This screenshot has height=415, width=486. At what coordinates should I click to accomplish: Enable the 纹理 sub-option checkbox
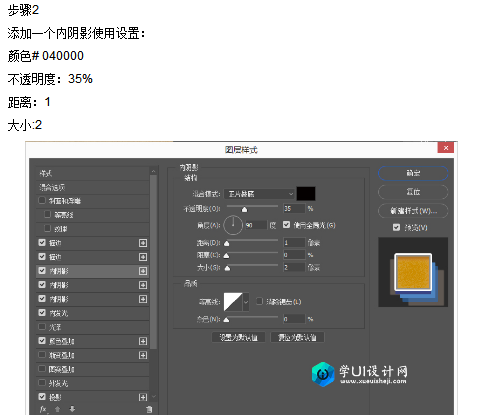[x=47, y=228]
